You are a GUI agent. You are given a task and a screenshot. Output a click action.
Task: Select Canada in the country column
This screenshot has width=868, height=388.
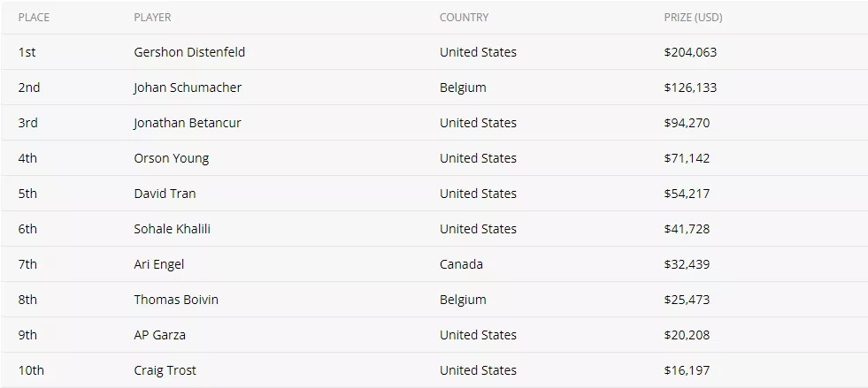461,264
